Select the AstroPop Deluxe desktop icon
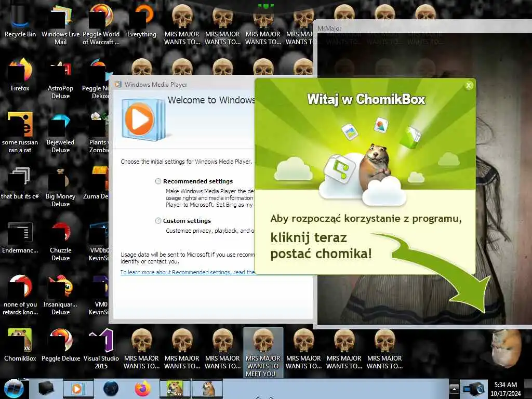532x399 pixels. click(60, 79)
